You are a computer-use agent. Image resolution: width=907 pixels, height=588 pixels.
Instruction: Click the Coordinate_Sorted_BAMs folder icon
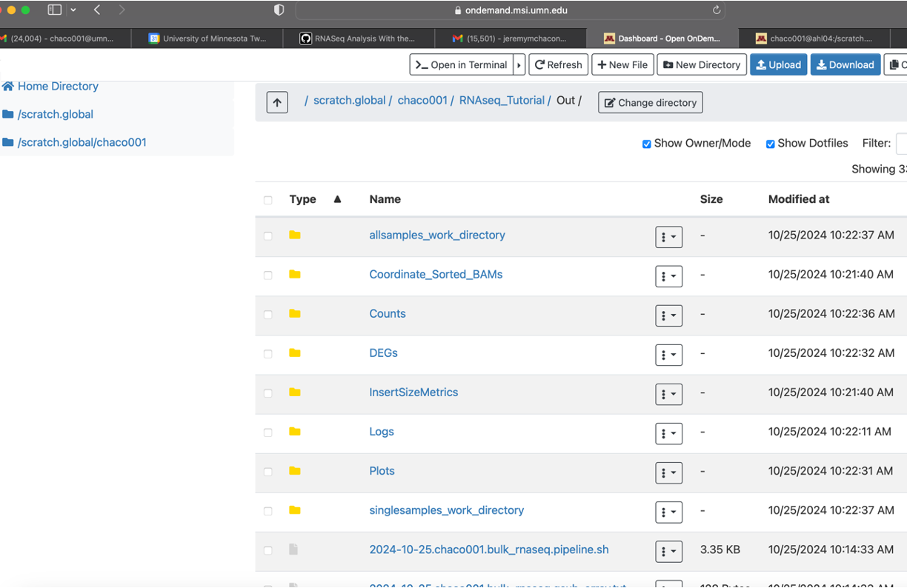[x=295, y=274]
